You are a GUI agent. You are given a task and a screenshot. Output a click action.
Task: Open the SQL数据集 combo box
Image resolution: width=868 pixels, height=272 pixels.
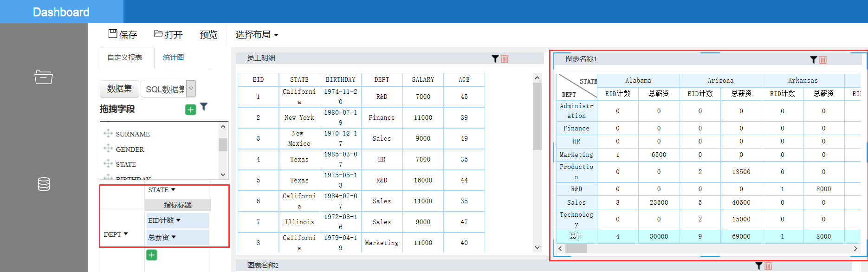pyautogui.click(x=168, y=89)
